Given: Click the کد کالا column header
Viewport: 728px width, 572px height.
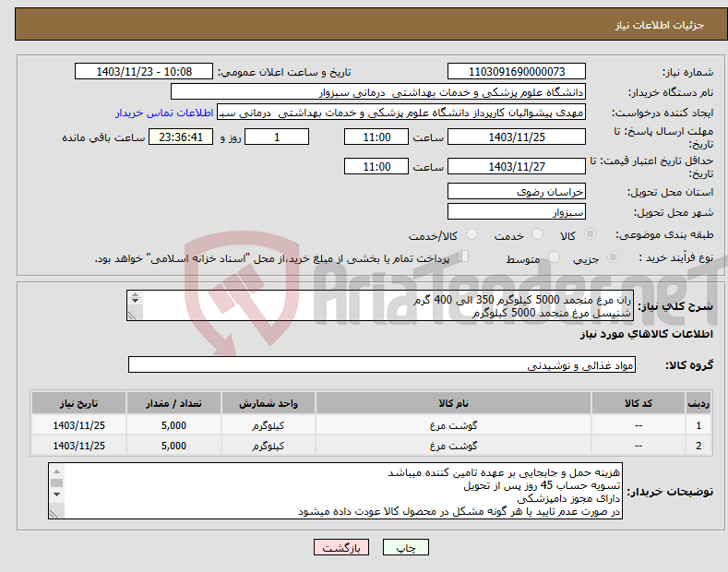Looking at the screenshot, I should 638,403.
